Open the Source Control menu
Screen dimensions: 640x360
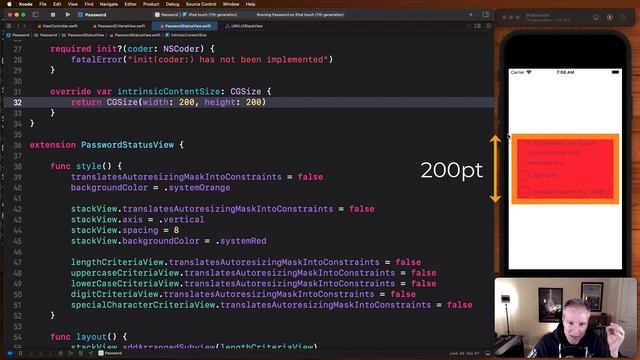click(201, 4)
